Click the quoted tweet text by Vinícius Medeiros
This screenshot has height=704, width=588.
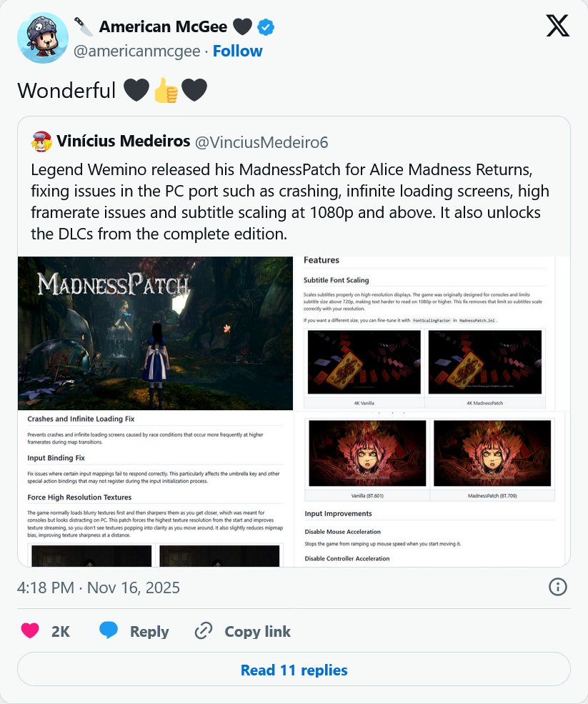290,202
